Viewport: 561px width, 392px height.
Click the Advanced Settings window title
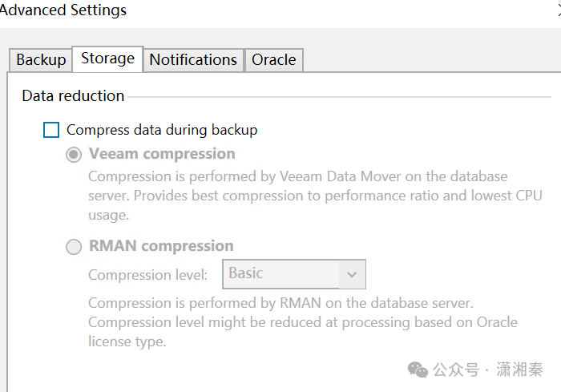point(64,10)
